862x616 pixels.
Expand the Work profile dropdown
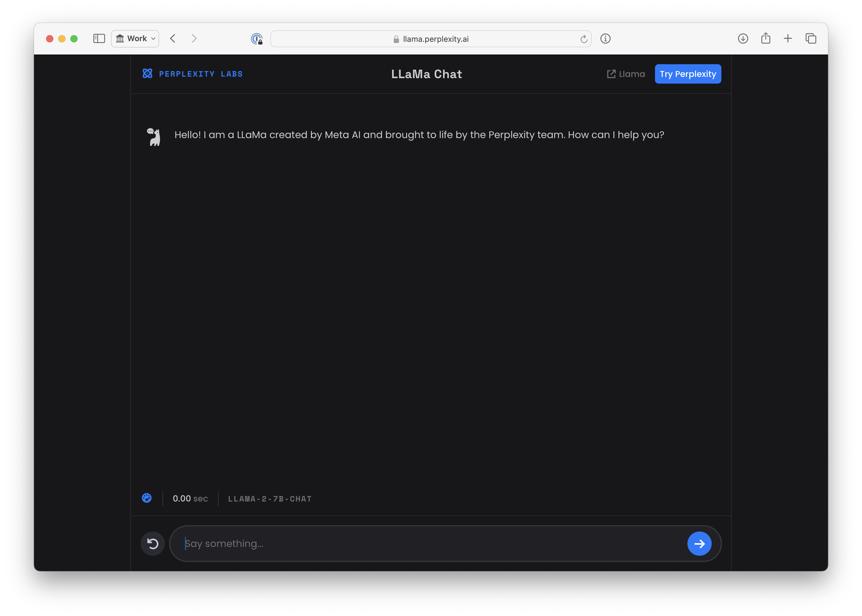coord(135,39)
